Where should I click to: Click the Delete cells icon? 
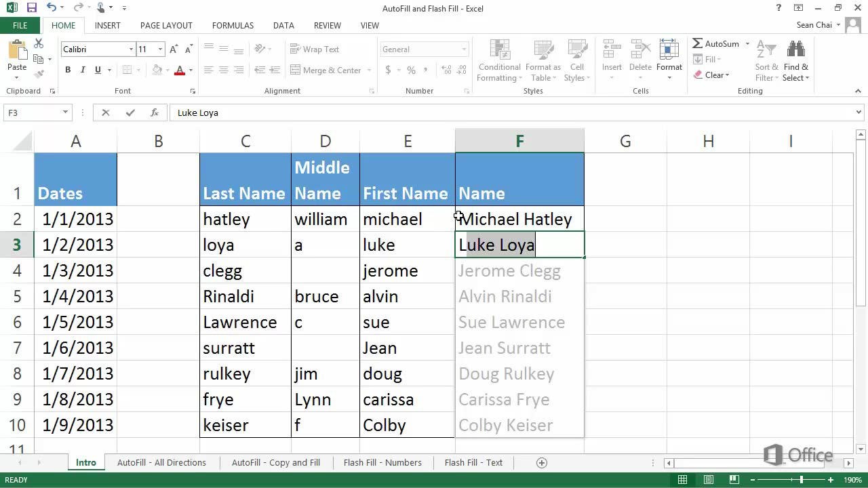(640, 50)
